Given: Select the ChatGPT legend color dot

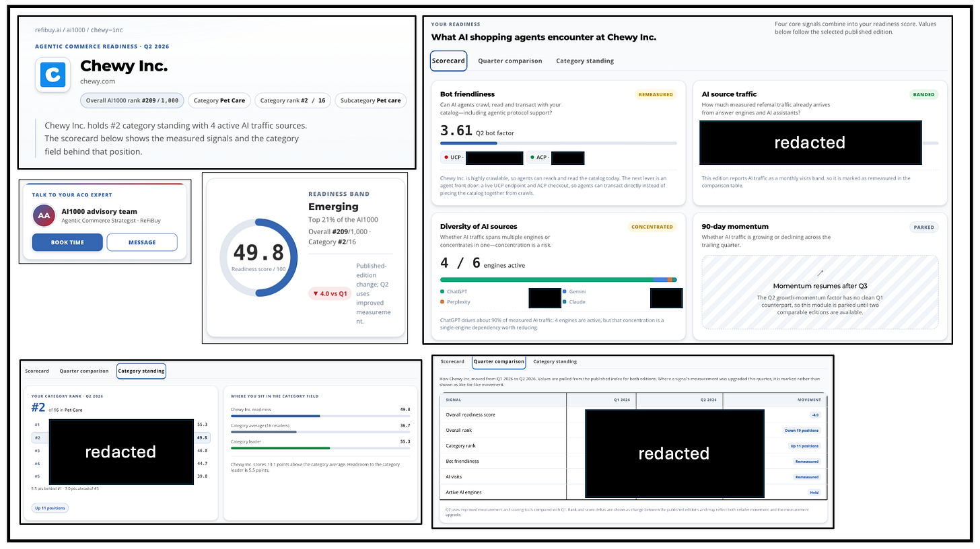Looking at the screenshot, I should 442,292.
